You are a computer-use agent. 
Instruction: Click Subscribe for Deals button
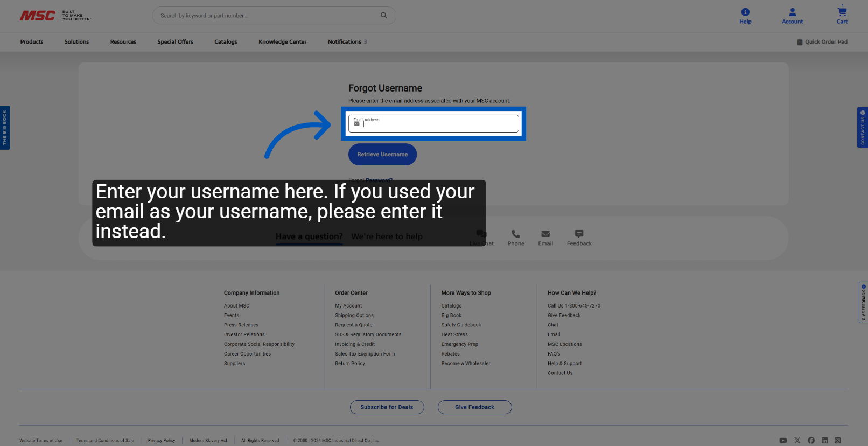tap(387, 407)
